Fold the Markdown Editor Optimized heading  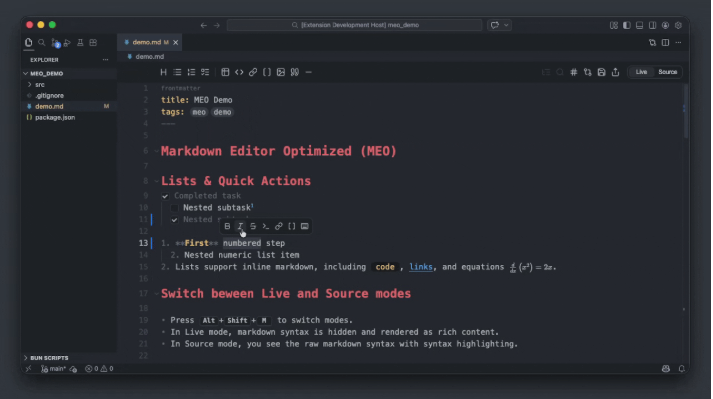point(156,152)
